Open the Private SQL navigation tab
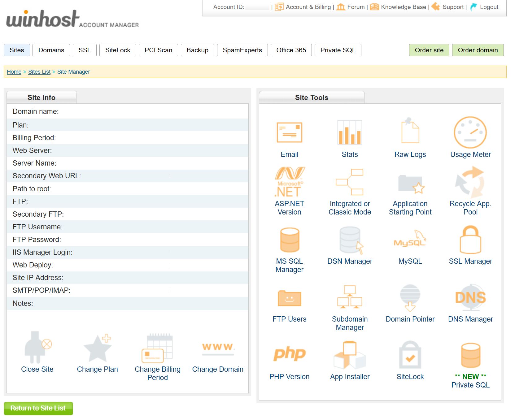This screenshot has width=515, height=420. tap(338, 50)
